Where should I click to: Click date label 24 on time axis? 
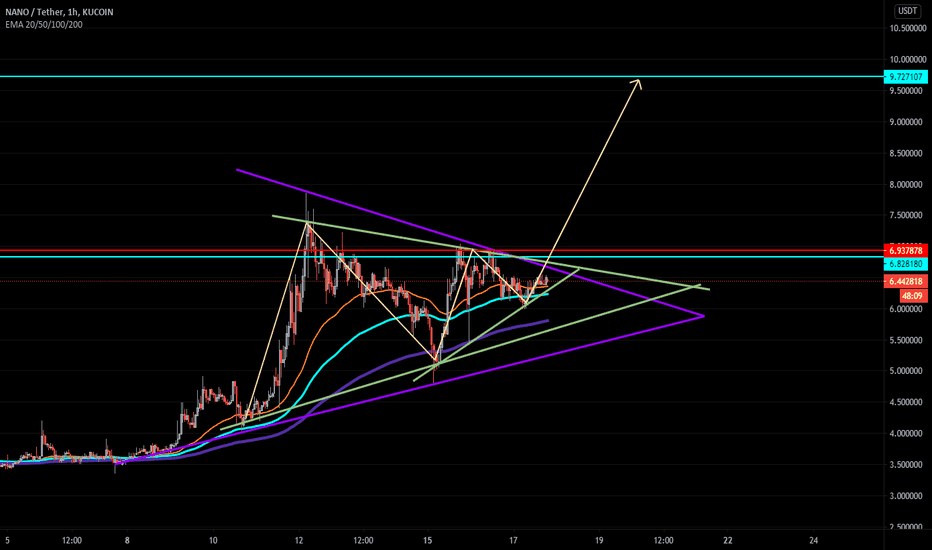[814, 540]
